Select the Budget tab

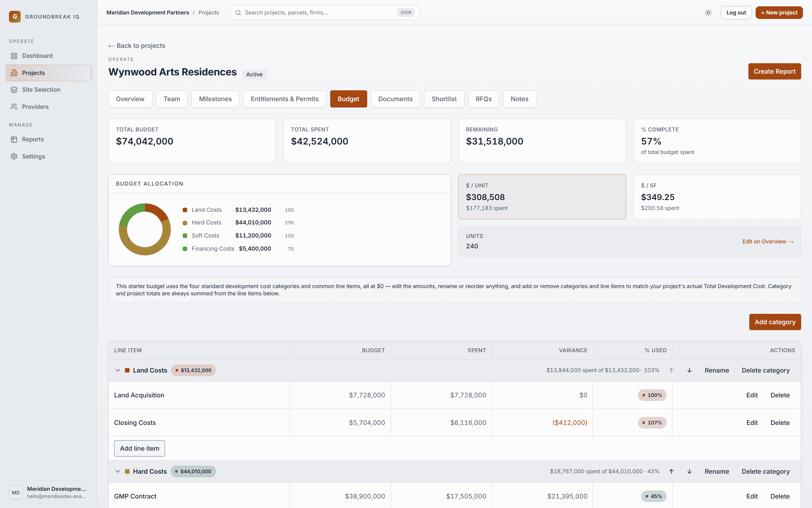(x=348, y=99)
